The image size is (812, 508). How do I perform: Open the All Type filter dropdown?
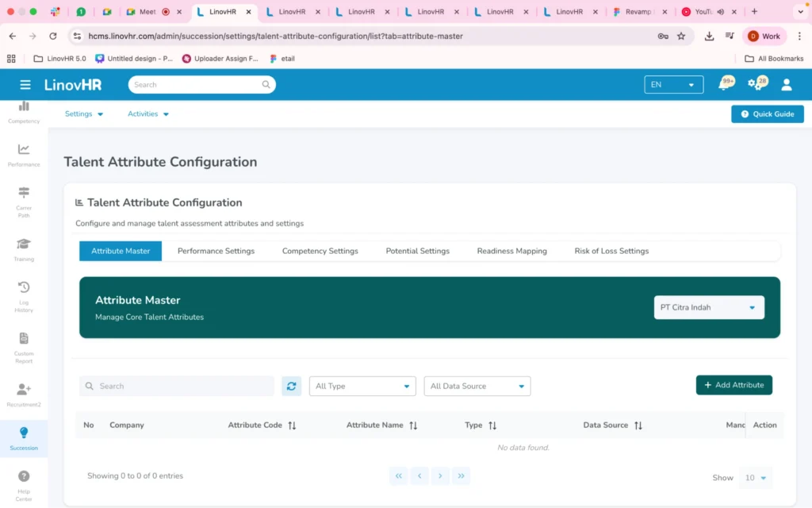point(362,386)
